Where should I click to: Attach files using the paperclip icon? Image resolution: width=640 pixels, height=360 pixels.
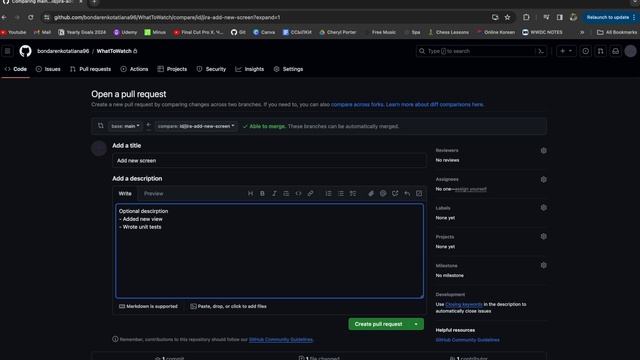coord(371,193)
